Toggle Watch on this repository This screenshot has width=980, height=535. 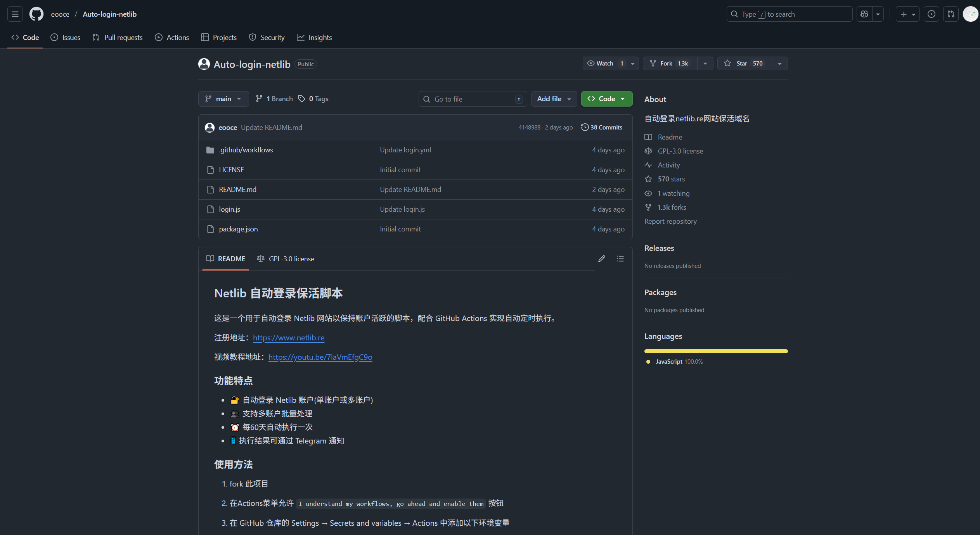point(605,64)
